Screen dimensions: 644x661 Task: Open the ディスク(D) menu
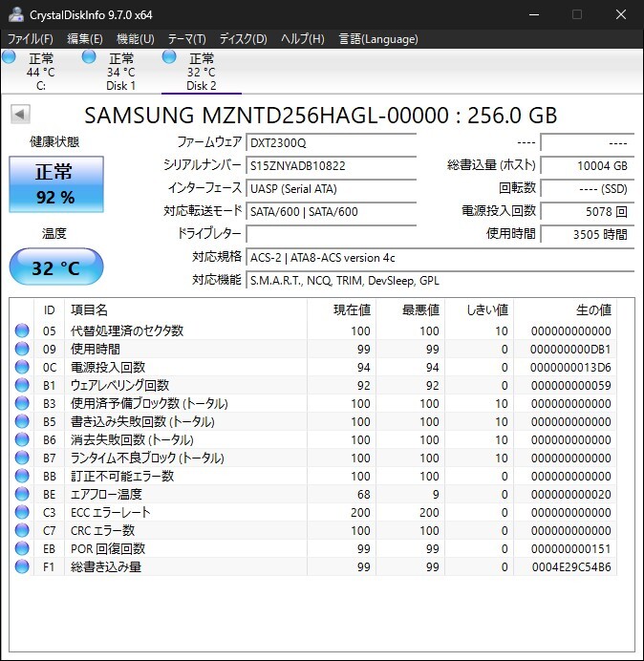coord(244,39)
